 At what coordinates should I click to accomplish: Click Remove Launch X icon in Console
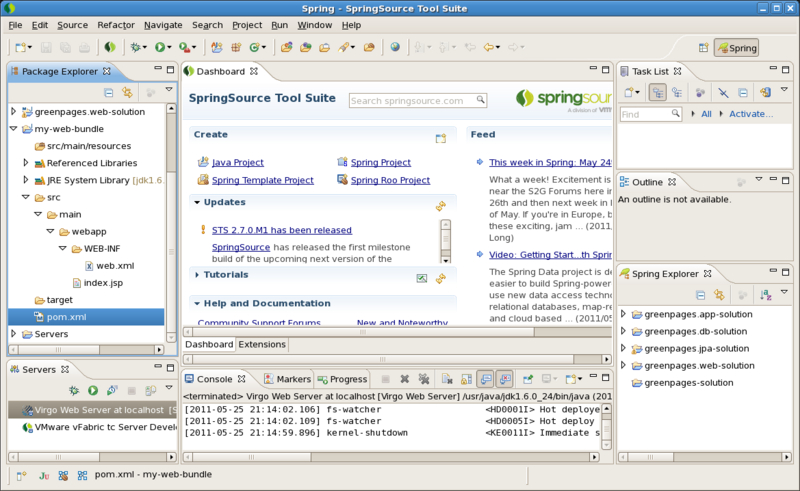tap(405, 379)
